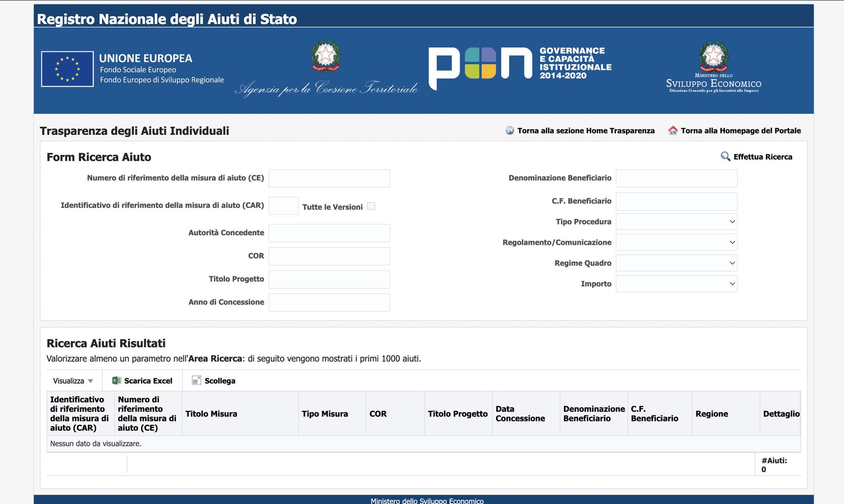
Task: Click the magnifying glass Effettua Ricerca icon
Action: coord(725,156)
